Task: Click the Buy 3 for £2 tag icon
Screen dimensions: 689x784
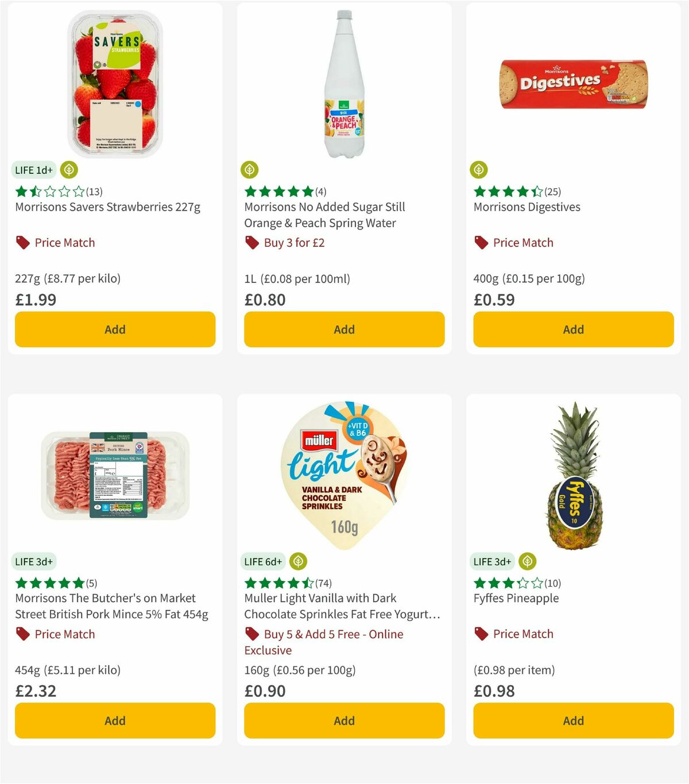Action: (251, 243)
